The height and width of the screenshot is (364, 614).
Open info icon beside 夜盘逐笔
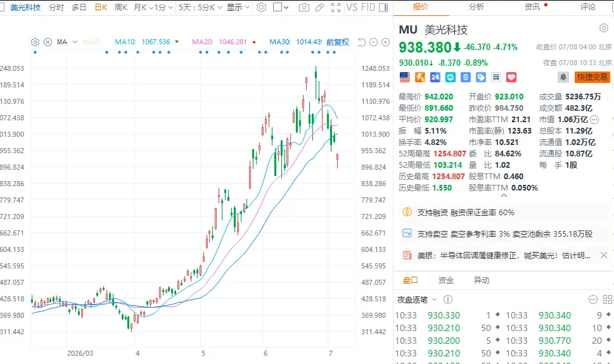pos(448,299)
